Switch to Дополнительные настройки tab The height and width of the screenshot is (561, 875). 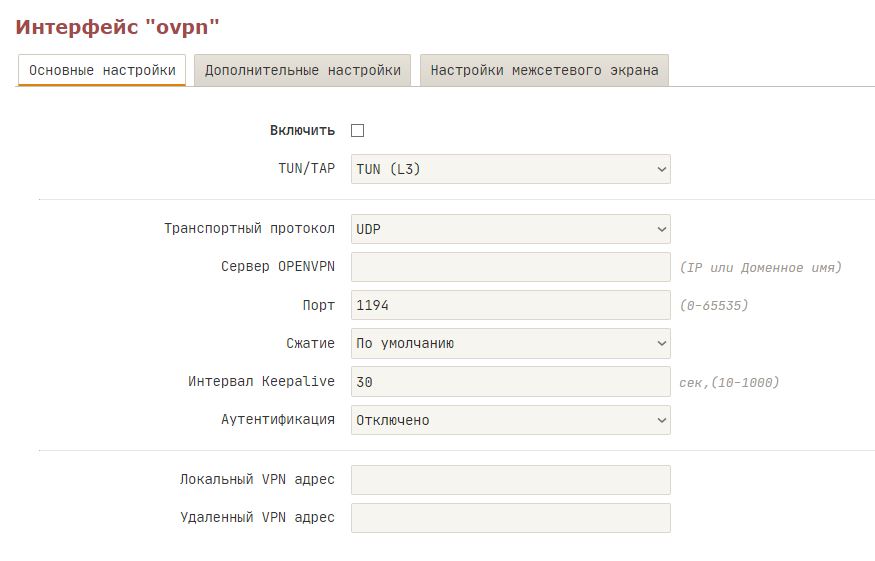302,70
